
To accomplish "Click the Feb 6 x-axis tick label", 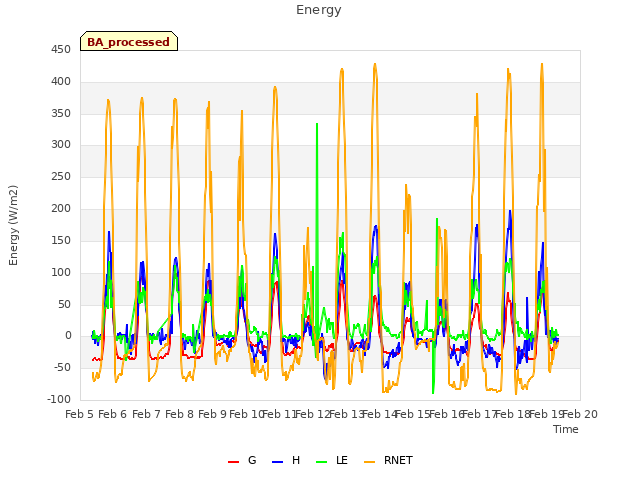I will (x=113, y=414).
